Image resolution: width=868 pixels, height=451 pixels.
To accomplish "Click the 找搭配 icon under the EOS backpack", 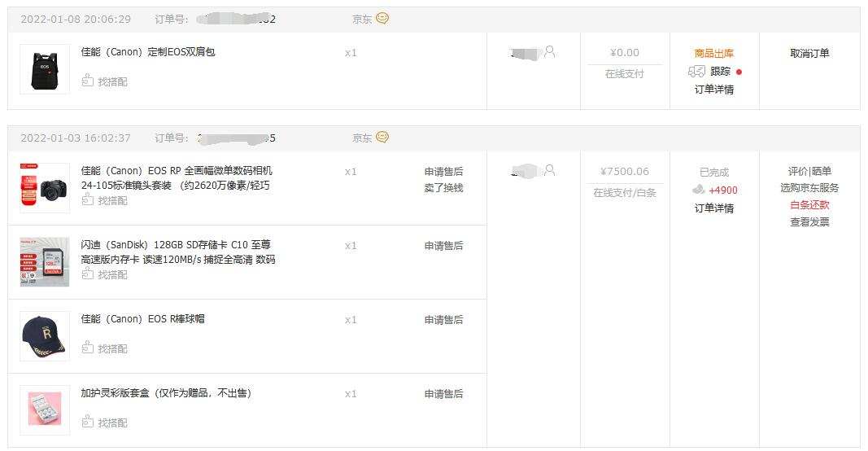I will coord(88,81).
